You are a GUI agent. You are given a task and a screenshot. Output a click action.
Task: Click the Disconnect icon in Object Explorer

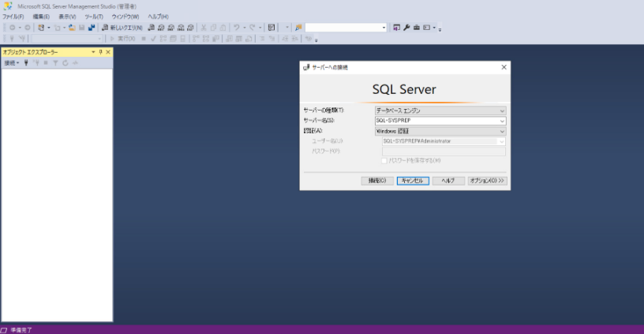coord(36,63)
